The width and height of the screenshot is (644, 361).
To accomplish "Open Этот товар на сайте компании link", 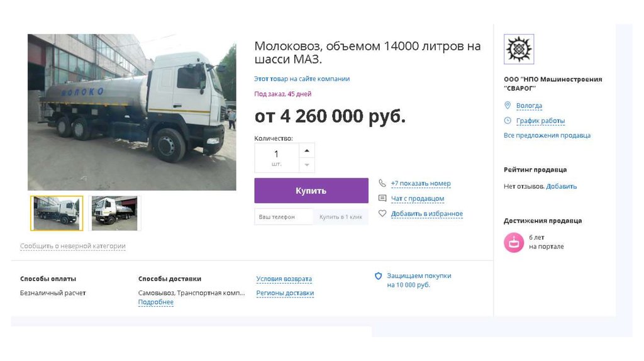I will coord(302,79).
